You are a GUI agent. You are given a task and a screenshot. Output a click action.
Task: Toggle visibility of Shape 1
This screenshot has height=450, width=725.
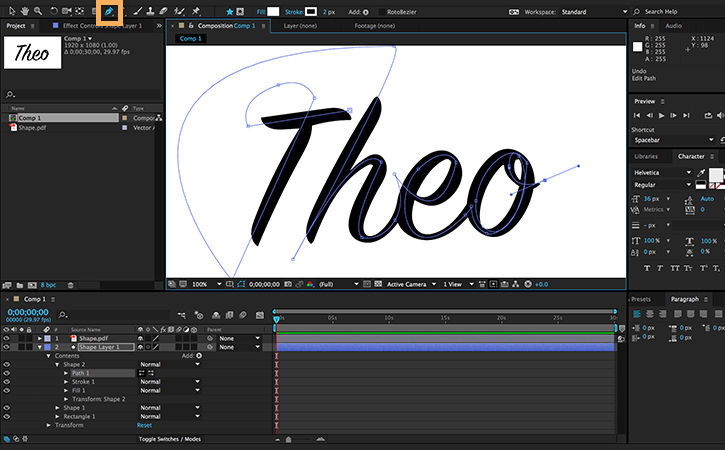6,408
